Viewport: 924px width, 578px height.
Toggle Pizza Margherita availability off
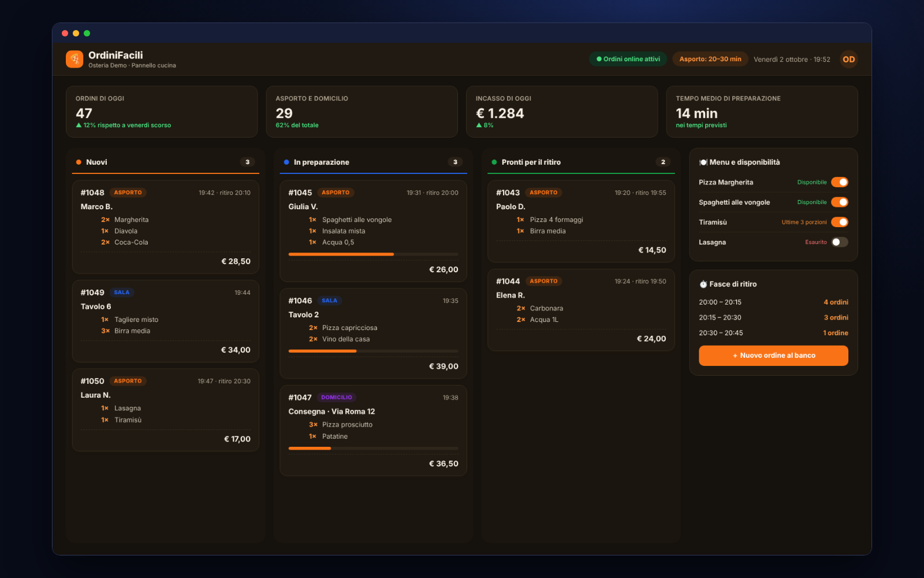point(840,182)
